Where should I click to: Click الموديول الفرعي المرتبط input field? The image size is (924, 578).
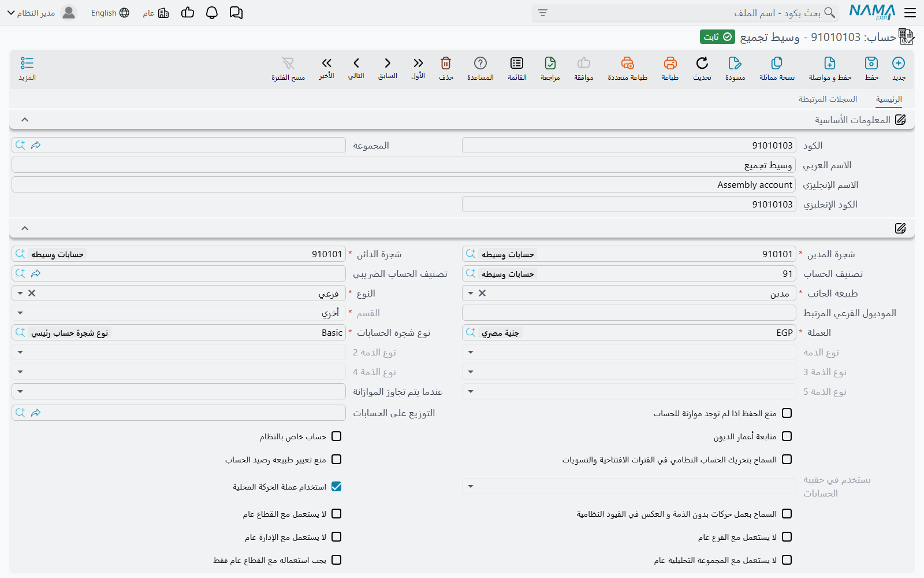(x=629, y=313)
